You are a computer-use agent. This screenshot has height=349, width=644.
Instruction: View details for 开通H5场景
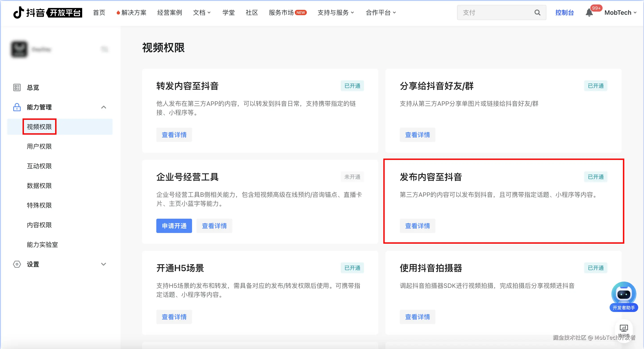pyautogui.click(x=174, y=317)
